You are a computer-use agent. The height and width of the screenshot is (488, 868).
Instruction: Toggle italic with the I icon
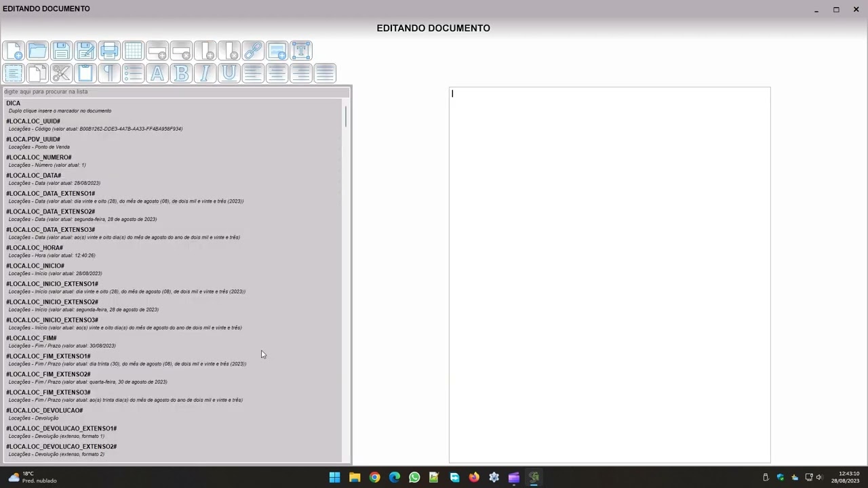(x=205, y=73)
